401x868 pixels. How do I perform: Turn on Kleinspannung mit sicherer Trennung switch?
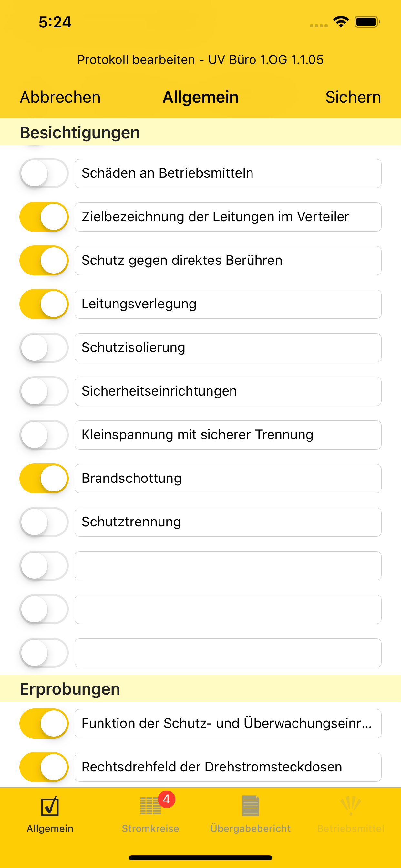pyautogui.click(x=44, y=435)
